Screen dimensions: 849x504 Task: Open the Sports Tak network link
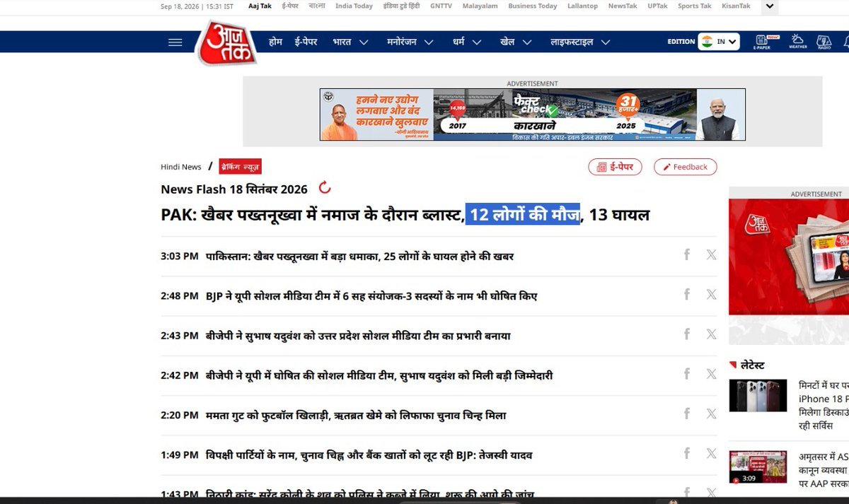point(695,6)
